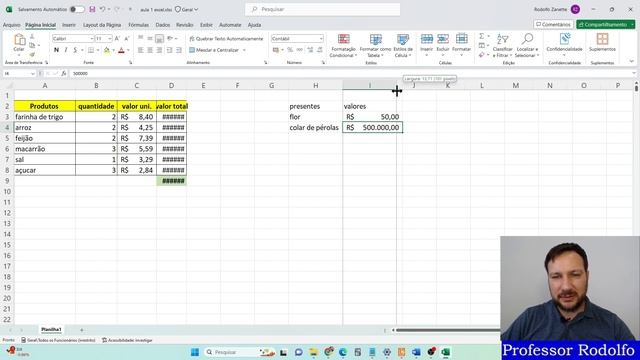Switch to the Revisão tab

tap(184, 25)
